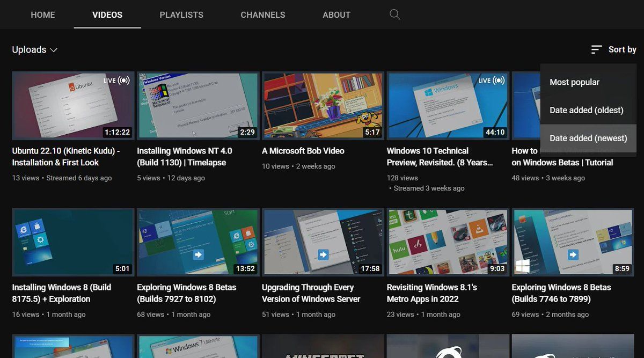Select Date added (newest) option
This screenshot has height=358, width=644.
coord(588,138)
